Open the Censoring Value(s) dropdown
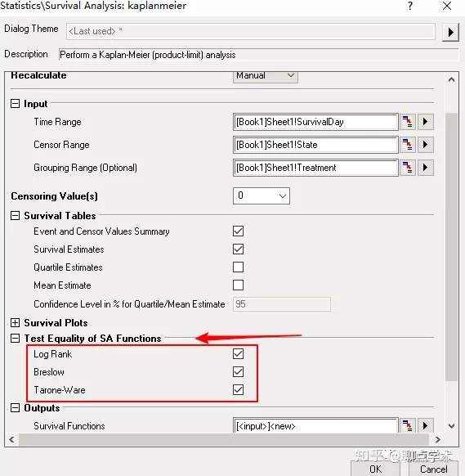This screenshot has width=465, height=476. pos(262,195)
